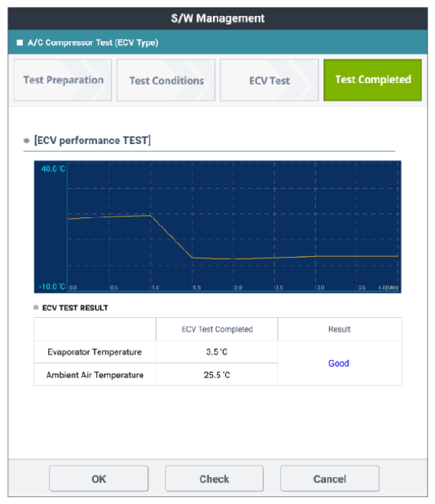This screenshot has width=435, height=504.
Task: Select the Test Preparation step tab
Action: pos(63,80)
